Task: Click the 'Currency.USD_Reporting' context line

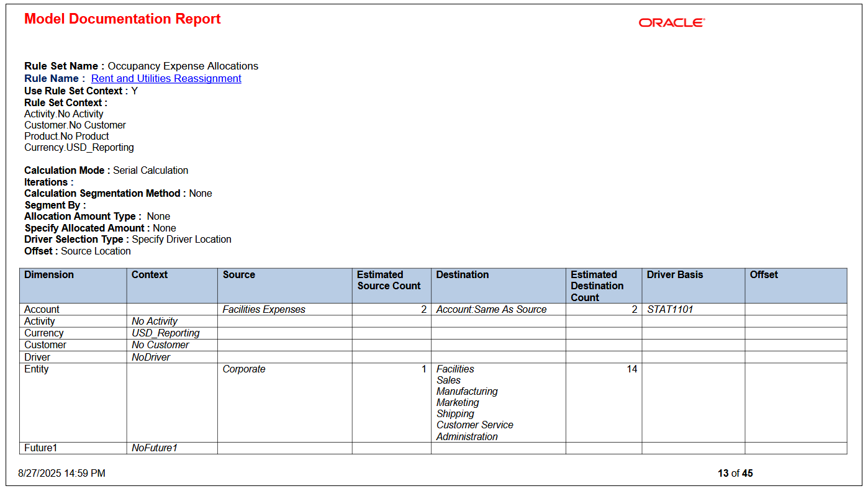Action: (79, 147)
